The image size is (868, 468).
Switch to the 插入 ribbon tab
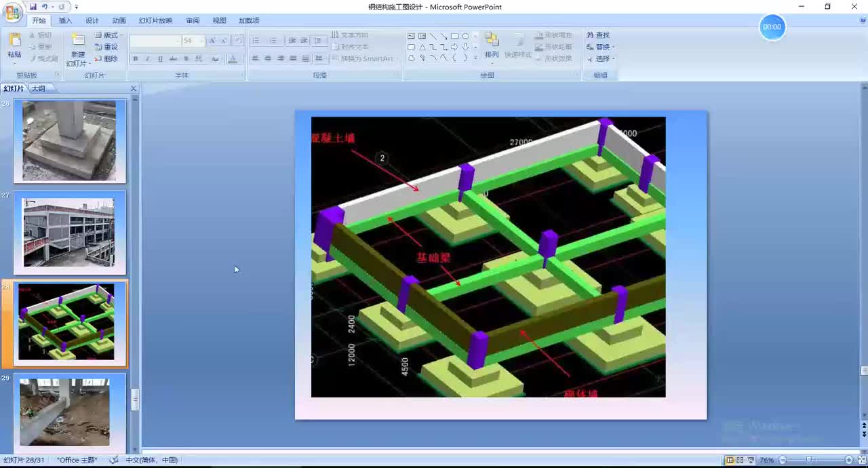coord(65,21)
